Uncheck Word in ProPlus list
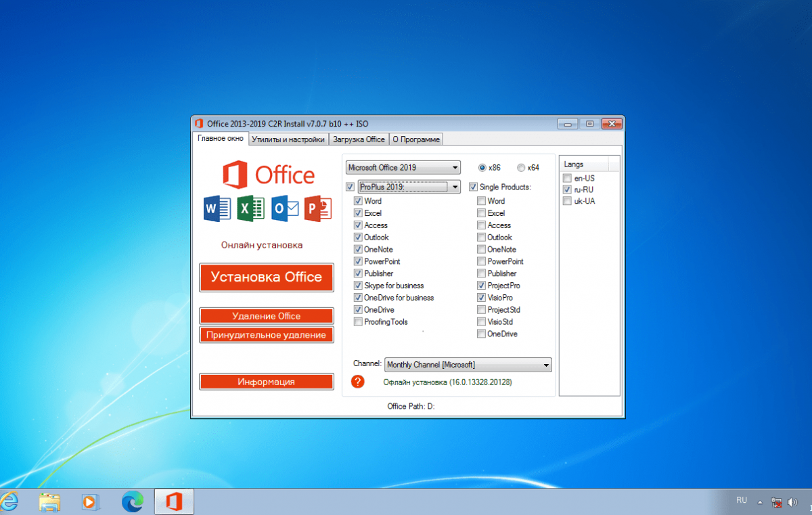 click(x=358, y=201)
